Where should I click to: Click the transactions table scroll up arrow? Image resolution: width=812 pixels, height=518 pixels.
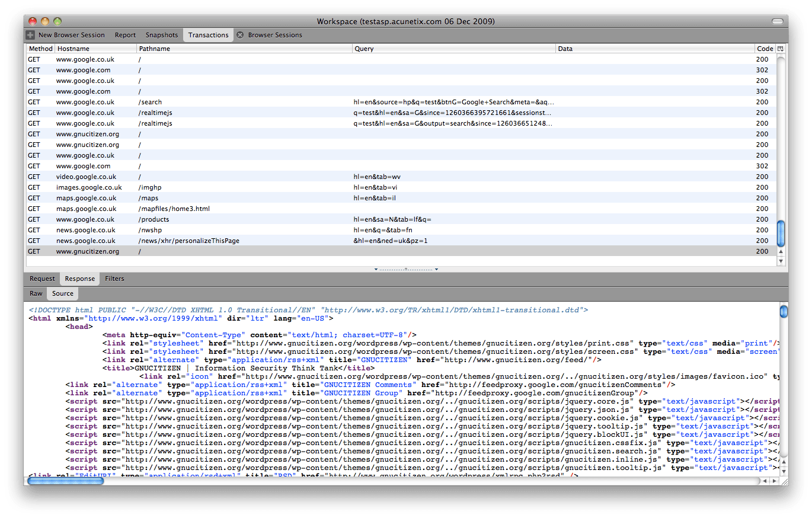pos(781,252)
